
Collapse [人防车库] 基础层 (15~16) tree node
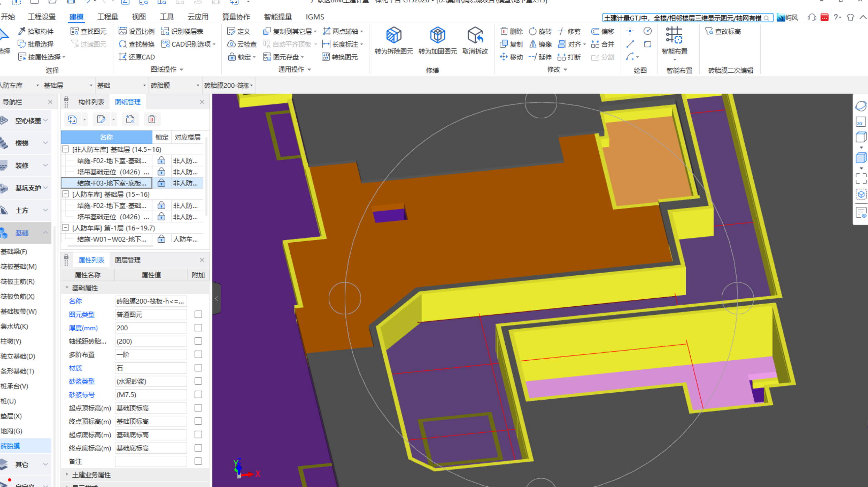pos(65,194)
